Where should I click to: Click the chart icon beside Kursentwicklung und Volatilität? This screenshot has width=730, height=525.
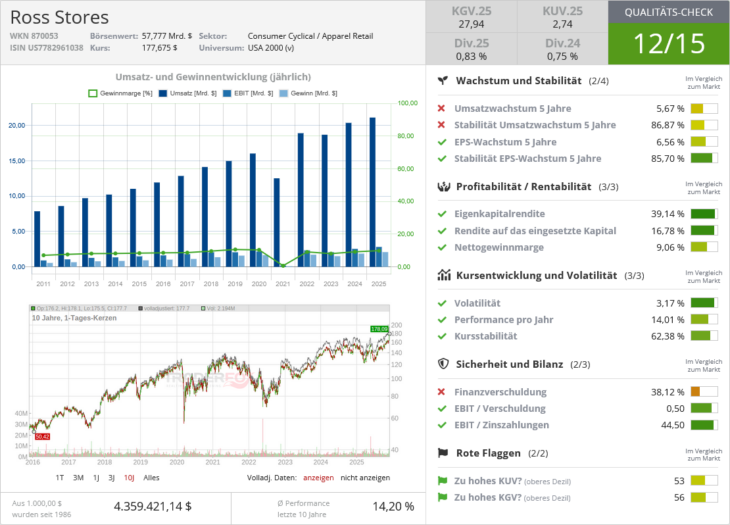click(x=443, y=275)
